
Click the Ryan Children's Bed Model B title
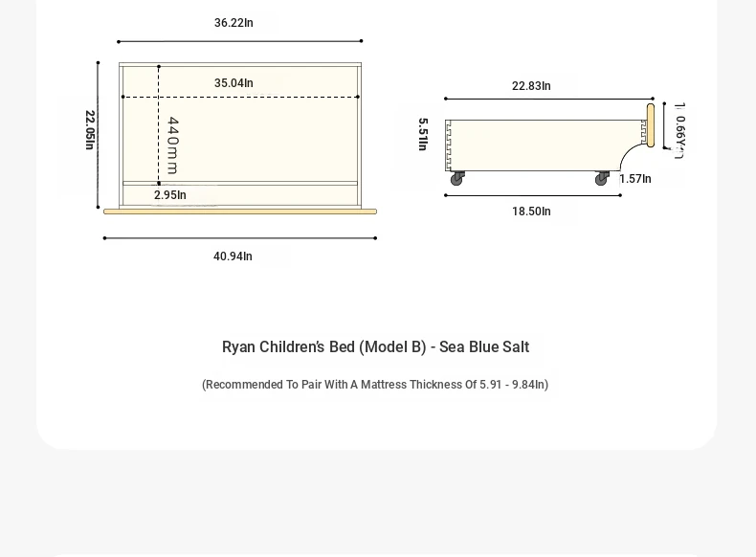(375, 346)
